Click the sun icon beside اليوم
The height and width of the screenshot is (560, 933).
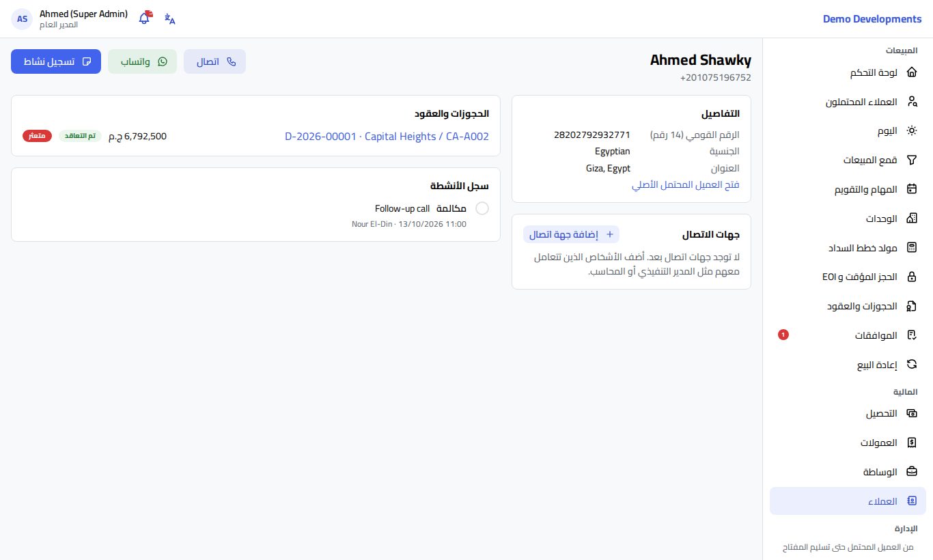(911, 130)
